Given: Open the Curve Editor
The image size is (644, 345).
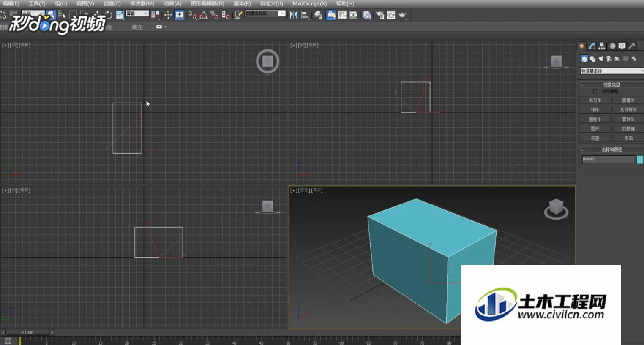Looking at the screenshot, I should pos(342,15).
